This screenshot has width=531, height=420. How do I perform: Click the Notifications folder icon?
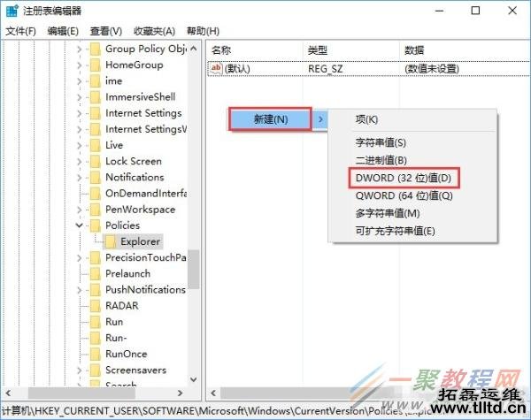[96, 178]
